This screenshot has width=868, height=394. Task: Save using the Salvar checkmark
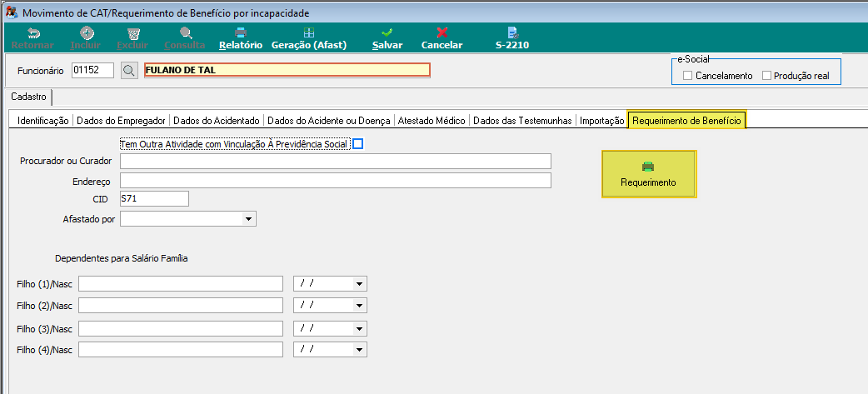[x=387, y=33]
